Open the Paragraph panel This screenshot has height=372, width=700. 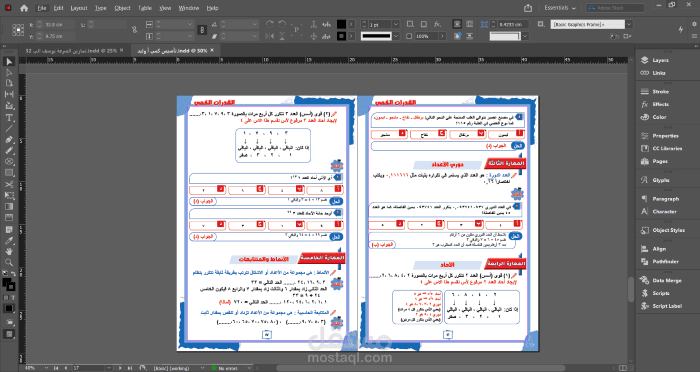pyautogui.click(x=665, y=199)
